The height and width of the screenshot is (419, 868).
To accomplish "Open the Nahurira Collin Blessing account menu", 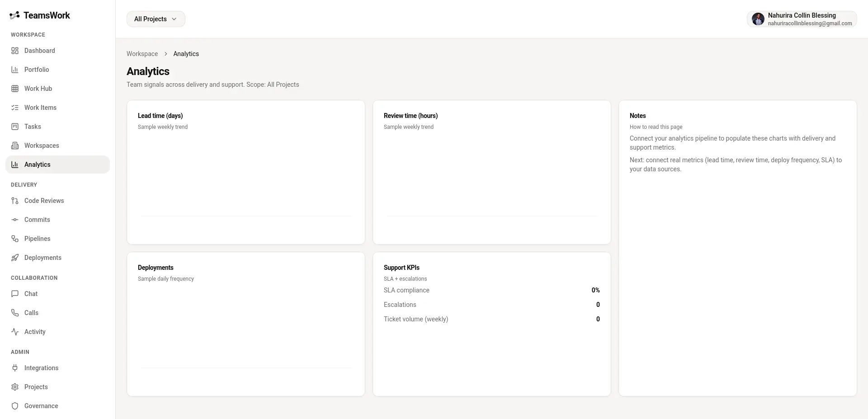I will 802,19.
